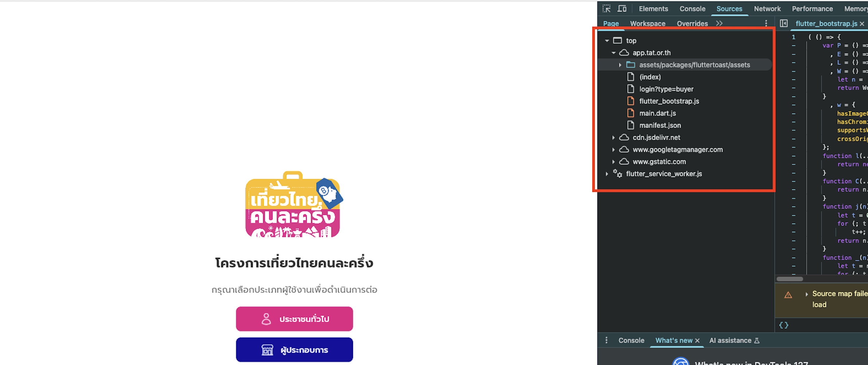Show more Sources navigator tabs chevron
Image resolution: width=868 pixels, height=365 pixels.
coord(719,23)
